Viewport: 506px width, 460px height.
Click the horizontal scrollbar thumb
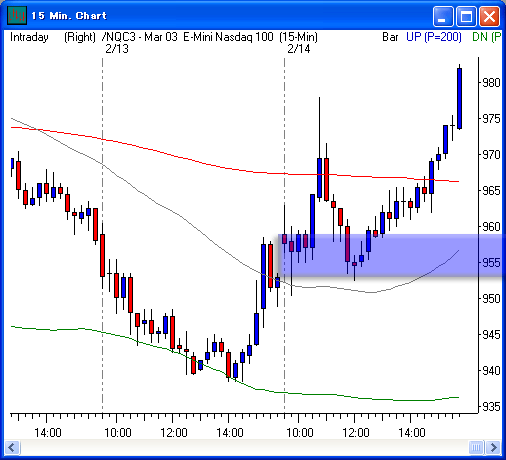pyautogui.click(x=476, y=447)
